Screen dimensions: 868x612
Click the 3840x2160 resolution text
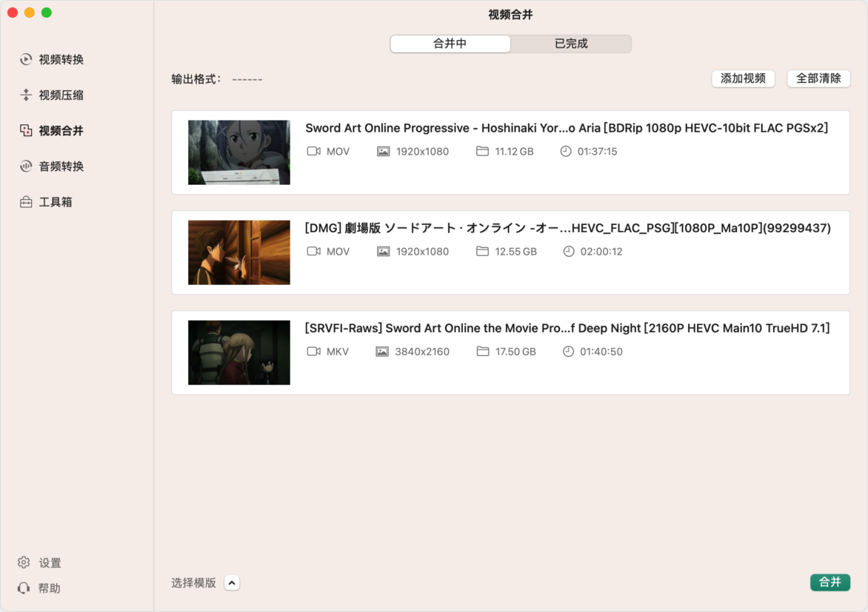[422, 352]
